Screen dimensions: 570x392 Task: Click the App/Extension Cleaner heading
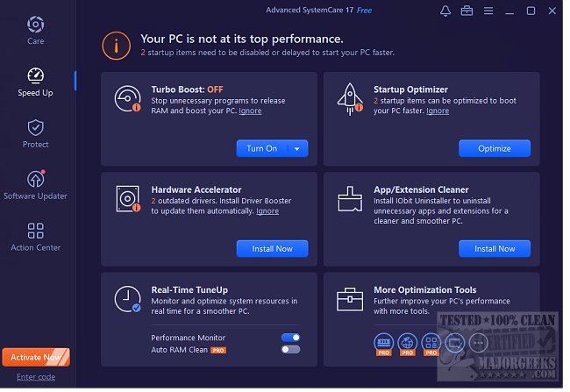[x=421, y=189]
